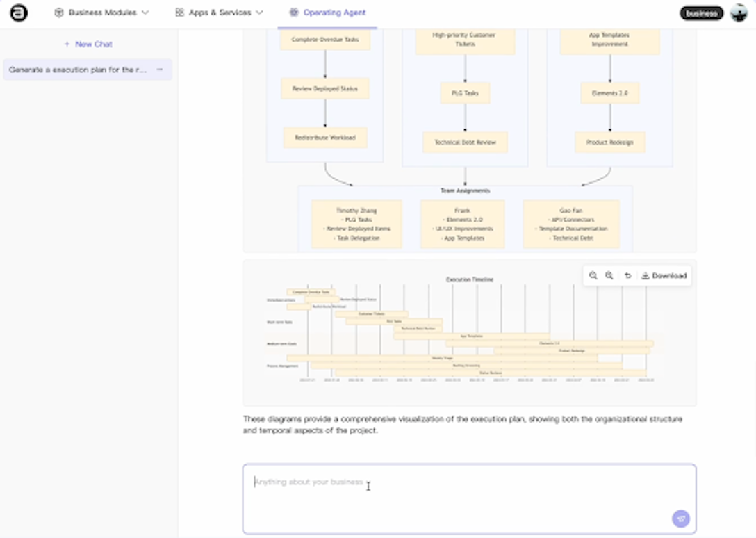Image resolution: width=756 pixels, height=538 pixels.
Task: Click the Execution Timeline title
Action: point(469,279)
